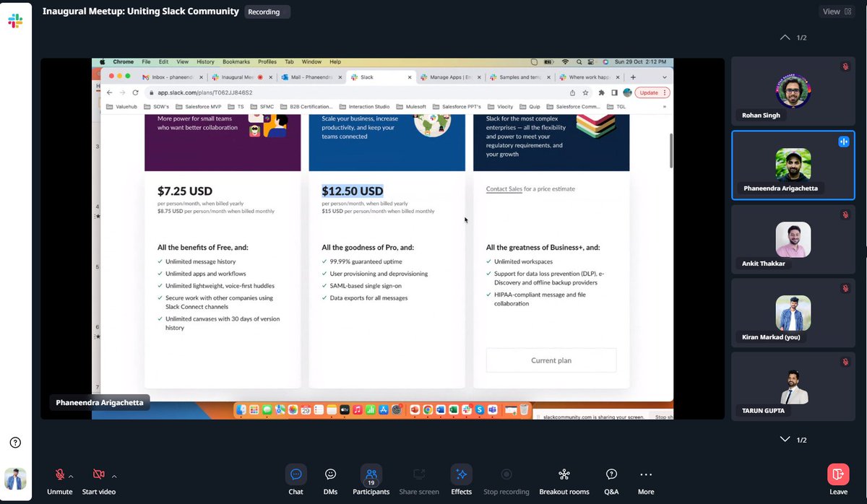Click the muted mic indicator on Rohan Singh's tile
The width and height of the screenshot is (867, 504).
[845, 66]
